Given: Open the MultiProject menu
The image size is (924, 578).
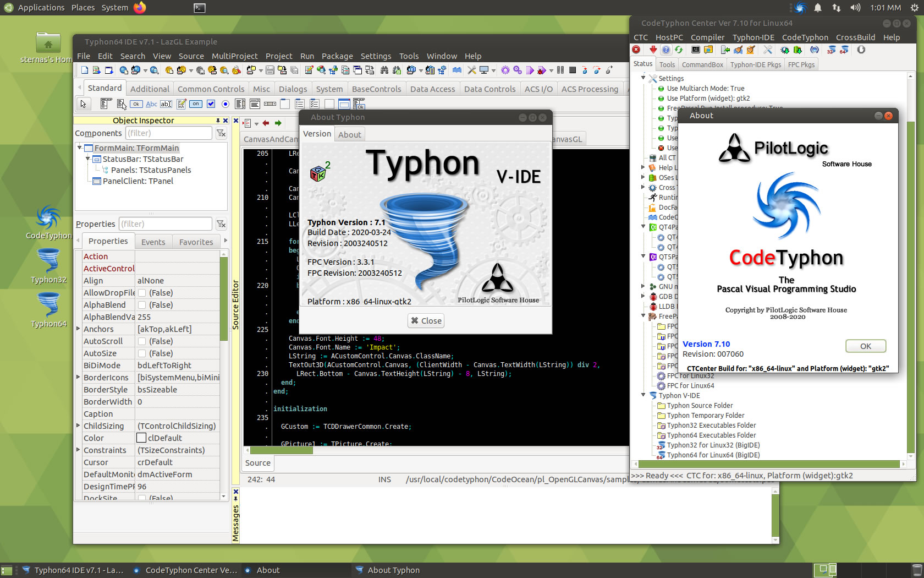Looking at the screenshot, I should click(x=234, y=56).
